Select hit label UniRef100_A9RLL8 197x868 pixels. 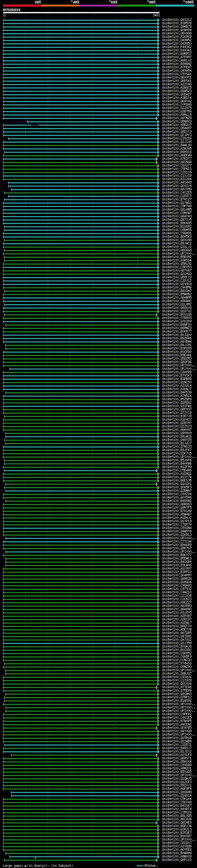tap(177, 115)
